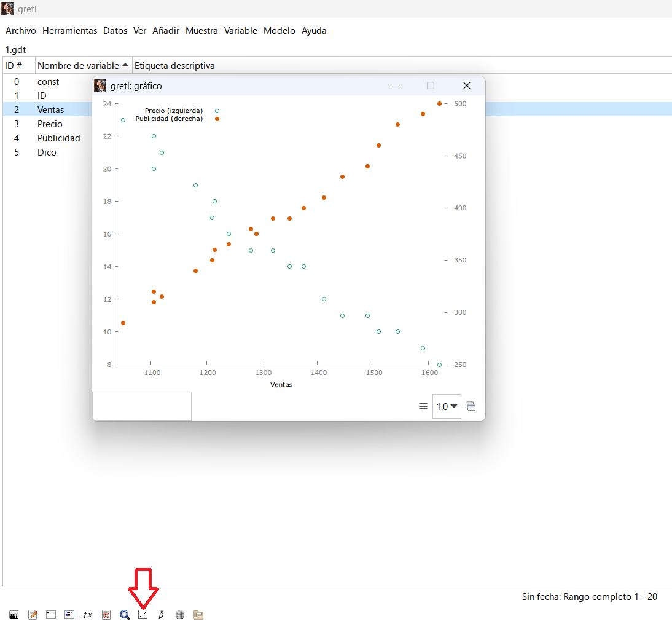Open the Datos menu
The image size is (672, 627).
click(115, 31)
